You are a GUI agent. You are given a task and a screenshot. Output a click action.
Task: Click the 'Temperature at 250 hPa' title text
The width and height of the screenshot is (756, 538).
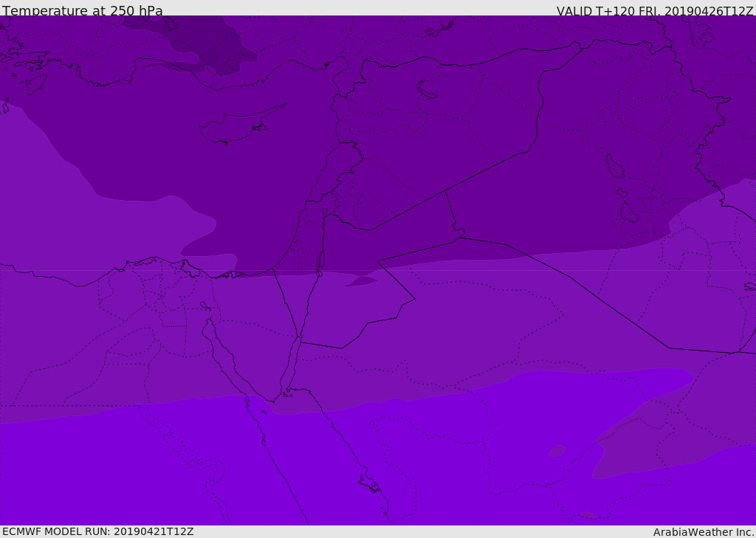[83, 10]
